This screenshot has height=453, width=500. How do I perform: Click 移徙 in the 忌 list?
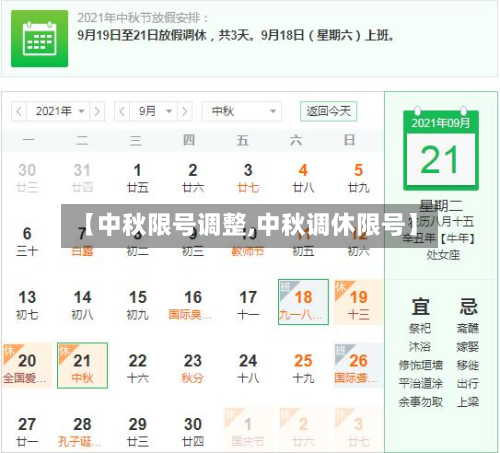(468, 365)
